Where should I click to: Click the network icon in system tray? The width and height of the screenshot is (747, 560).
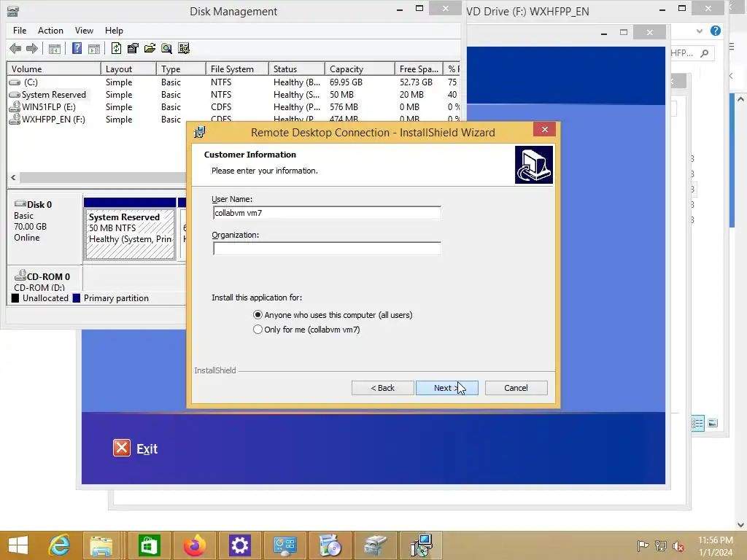pos(661,545)
